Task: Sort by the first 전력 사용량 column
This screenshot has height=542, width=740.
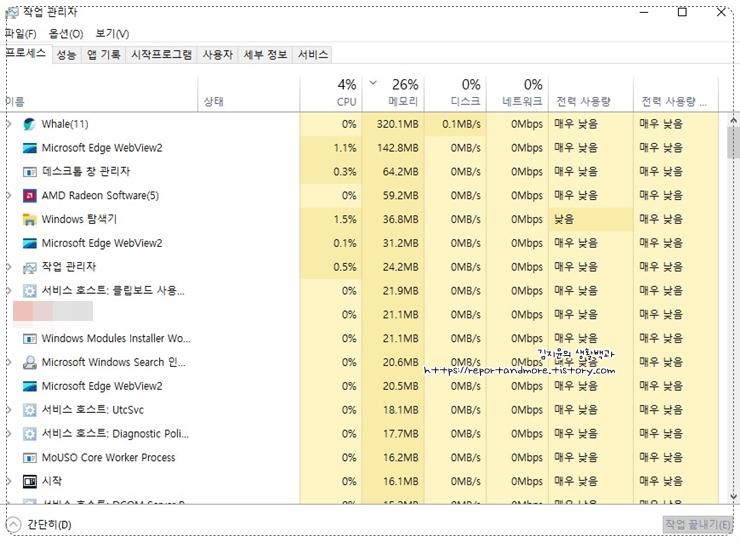Action: coord(590,93)
